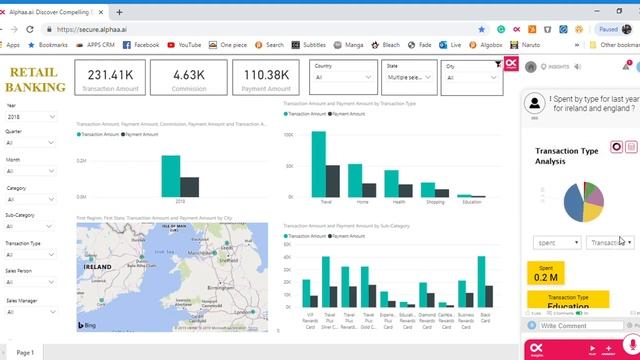
Task: Switch to pie chart view icon
Action: point(617,147)
